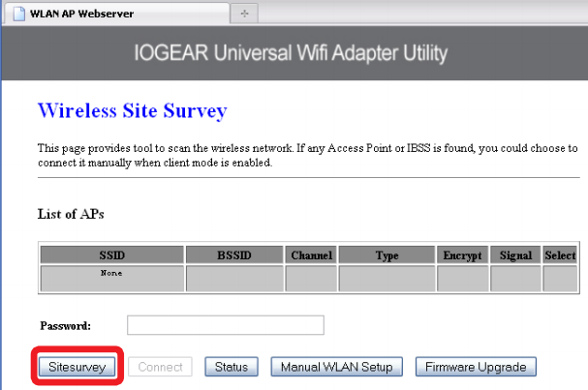The image size is (588, 390).
Task: Open the Status page button
Action: point(232,367)
